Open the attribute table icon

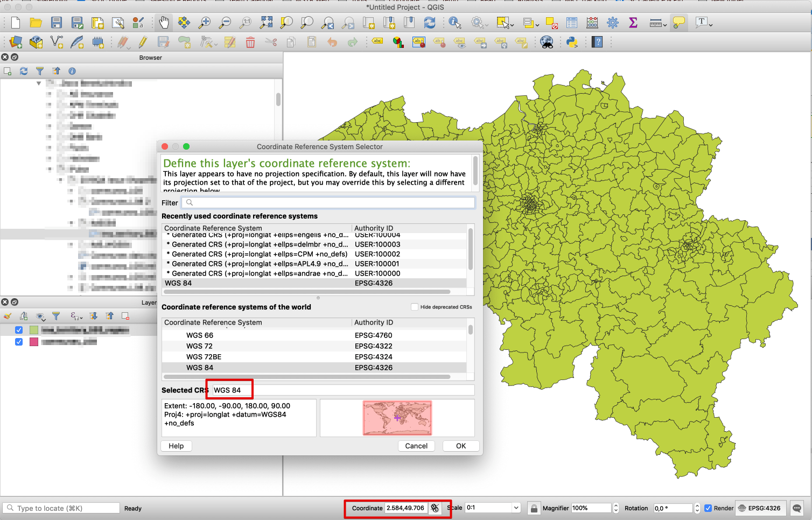point(572,23)
